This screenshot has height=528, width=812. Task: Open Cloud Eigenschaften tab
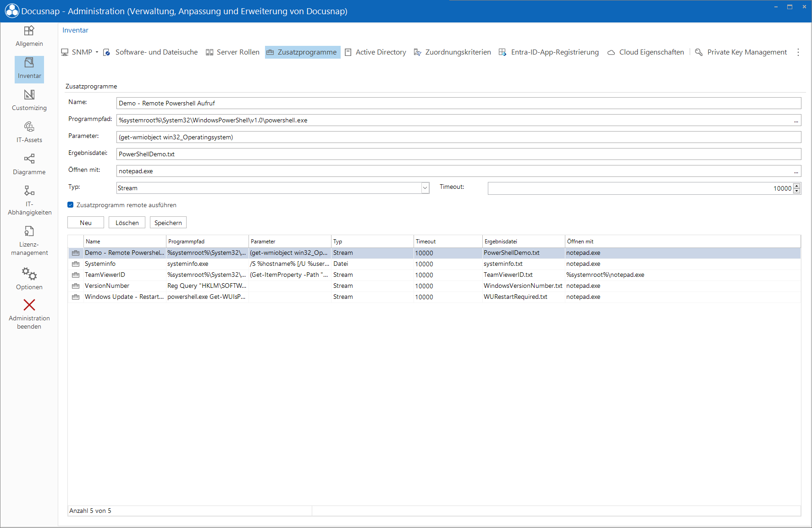[646, 52]
